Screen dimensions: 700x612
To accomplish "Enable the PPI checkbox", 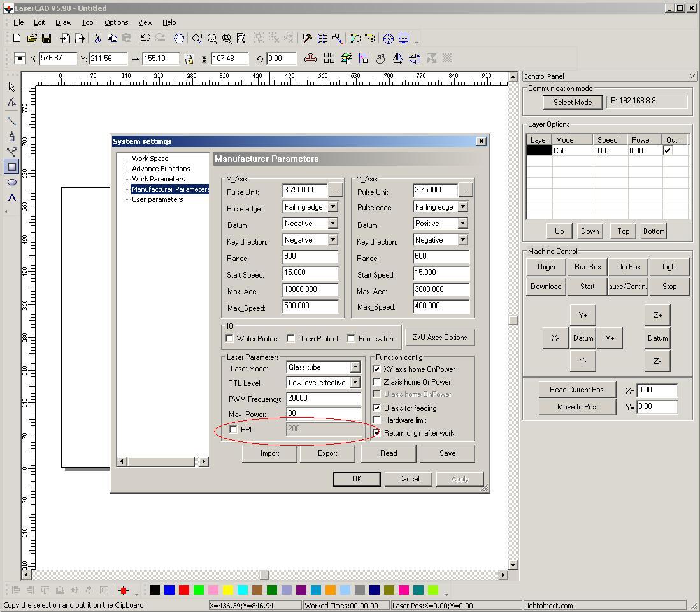I will pyautogui.click(x=234, y=430).
